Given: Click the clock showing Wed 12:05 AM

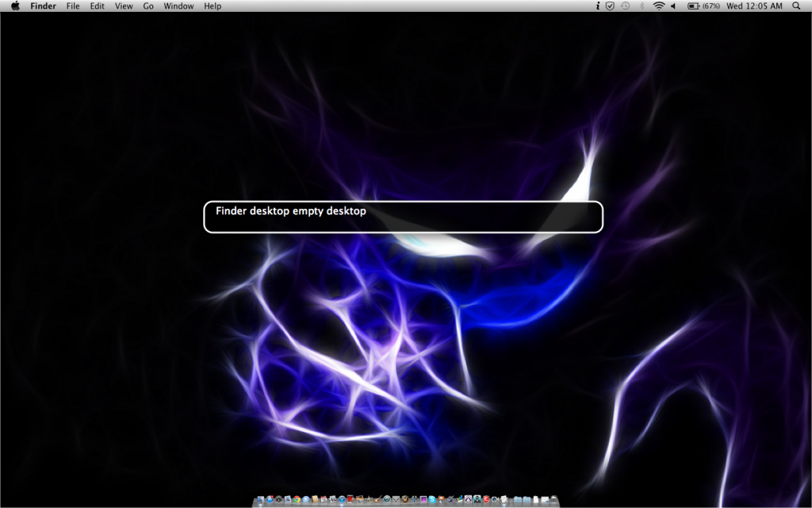Looking at the screenshot, I should point(755,6).
